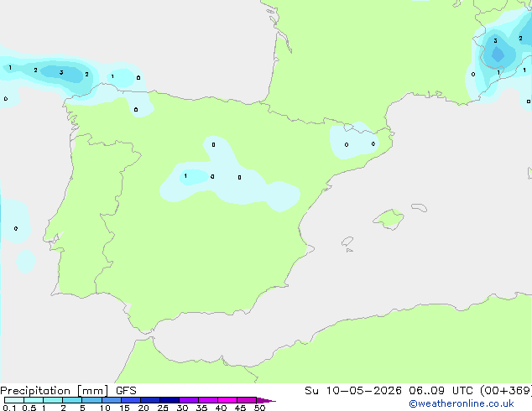
Task: Click the '3' value in northwest Atlantic rain band
Action: [x=61, y=73]
